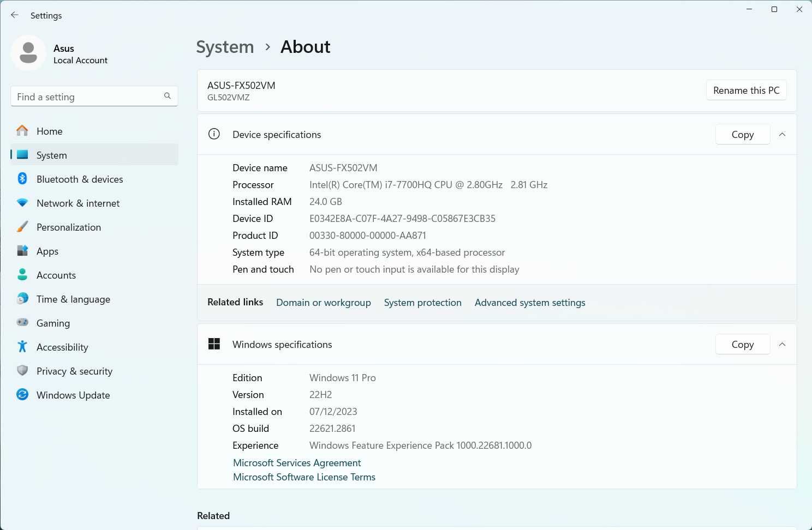The image size is (812, 530).
Task: Copy the device specifications
Action: [x=742, y=134]
